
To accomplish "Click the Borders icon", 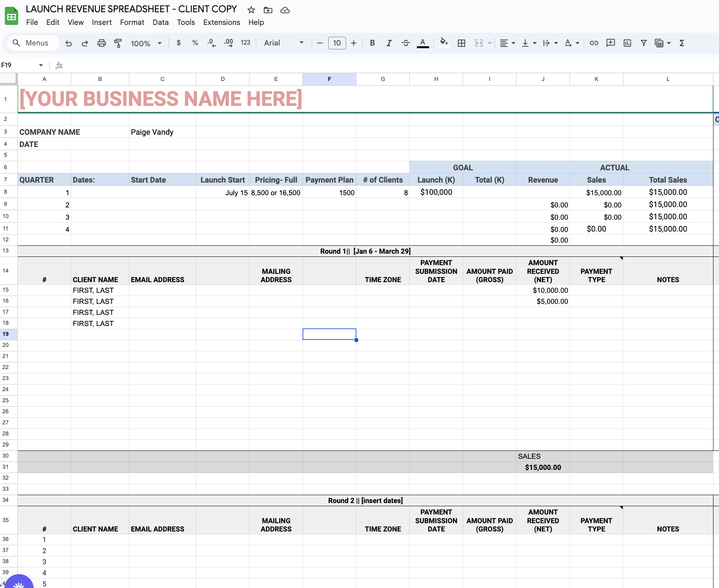I will coord(461,43).
